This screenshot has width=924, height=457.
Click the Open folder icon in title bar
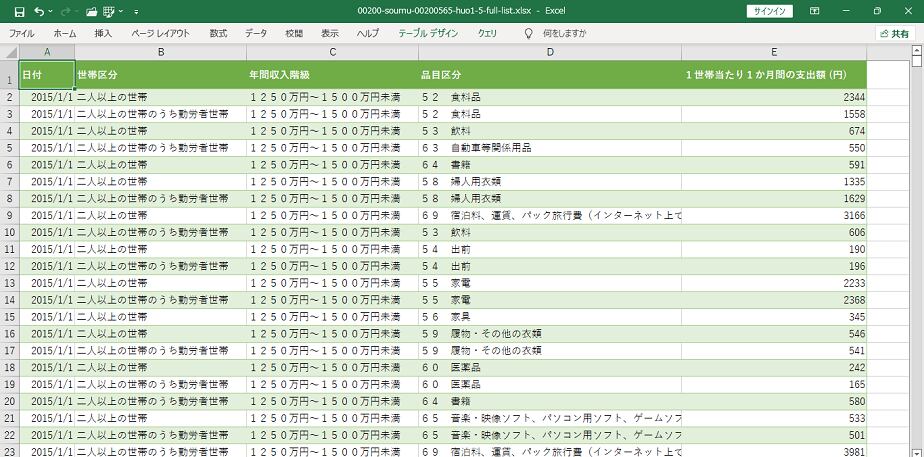point(92,11)
